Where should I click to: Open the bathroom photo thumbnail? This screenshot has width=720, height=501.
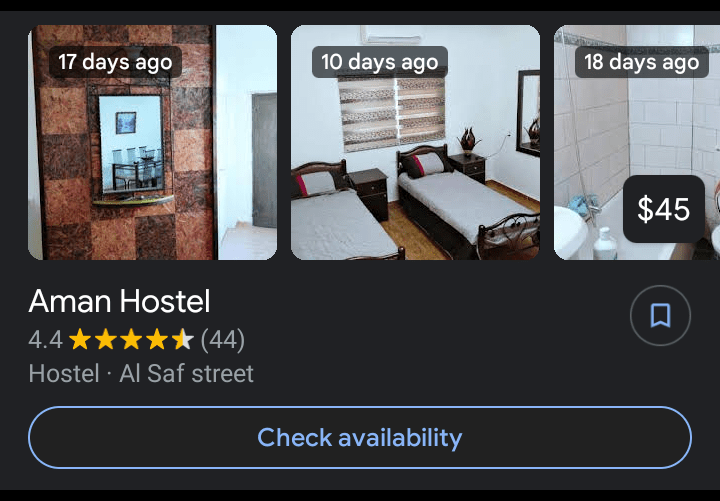(637, 142)
